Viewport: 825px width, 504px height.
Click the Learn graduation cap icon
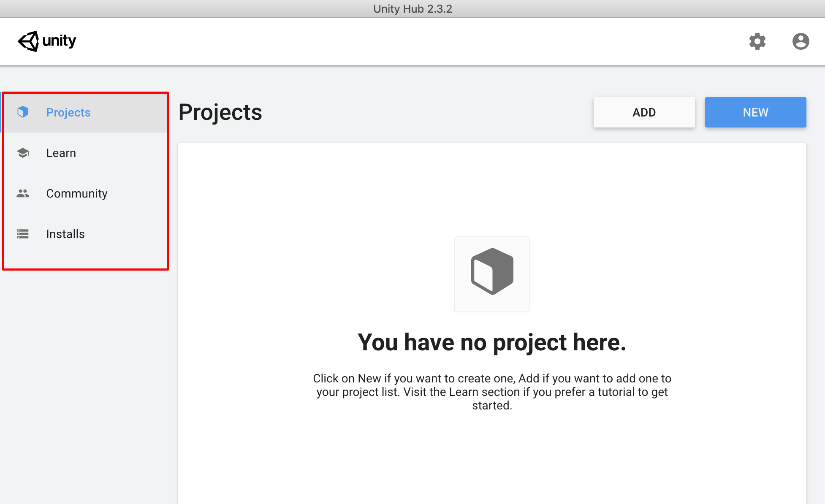tap(23, 153)
